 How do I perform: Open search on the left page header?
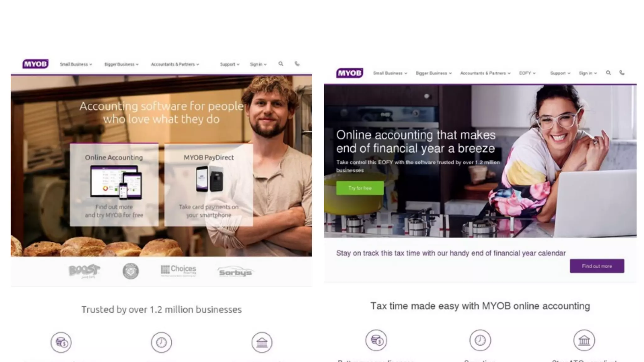(x=281, y=64)
